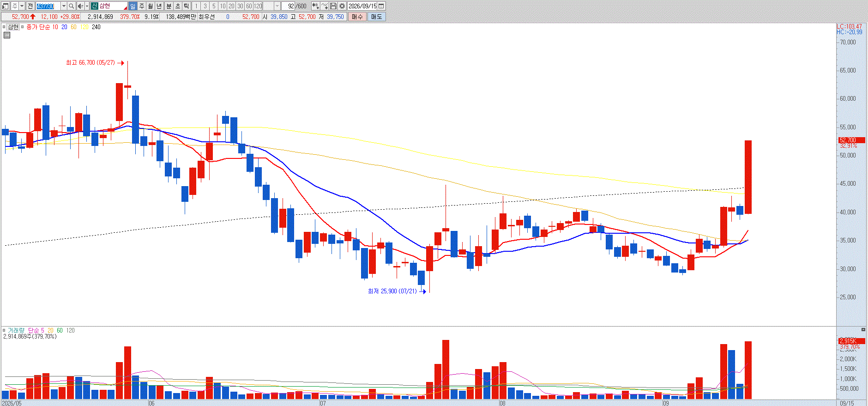Click the 전 button
The height and width of the screenshot is (406, 868).
pos(30,6)
